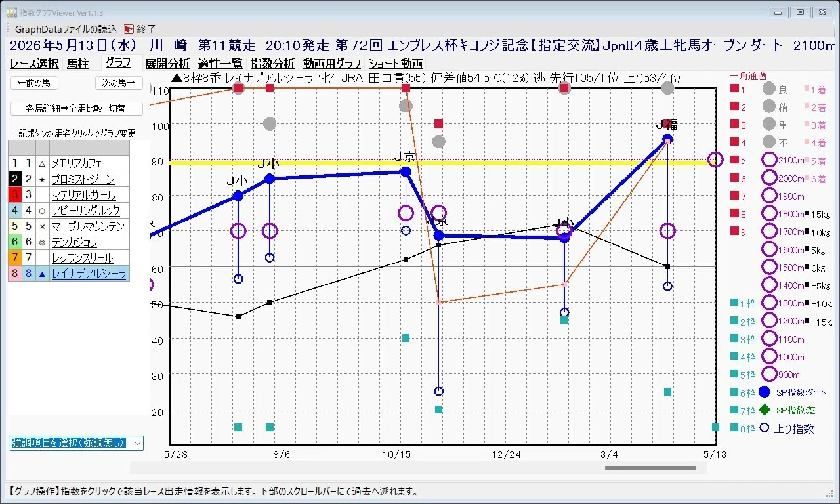Open the 展開分析 tab
Screen dimensions: 840x504
pyautogui.click(x=167, y=64)
